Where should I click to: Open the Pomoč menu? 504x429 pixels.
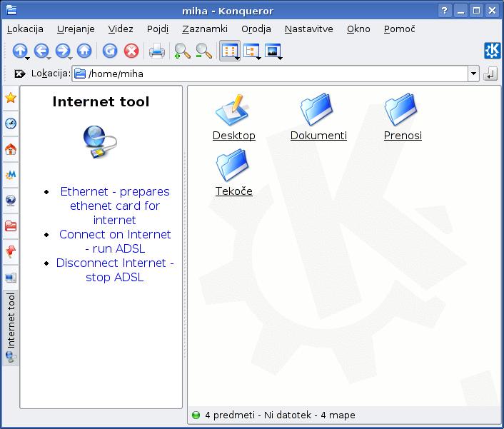coord(399,29)
